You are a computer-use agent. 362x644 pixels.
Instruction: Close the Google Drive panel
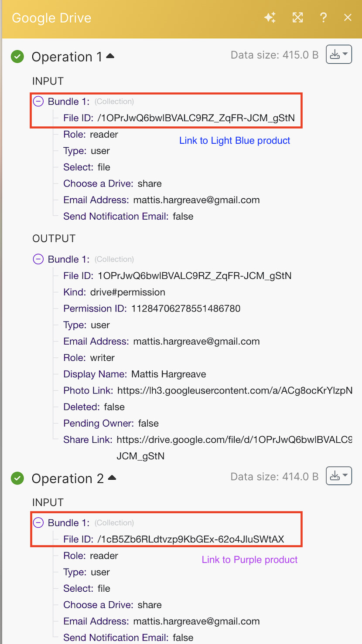tap(348, 18)
